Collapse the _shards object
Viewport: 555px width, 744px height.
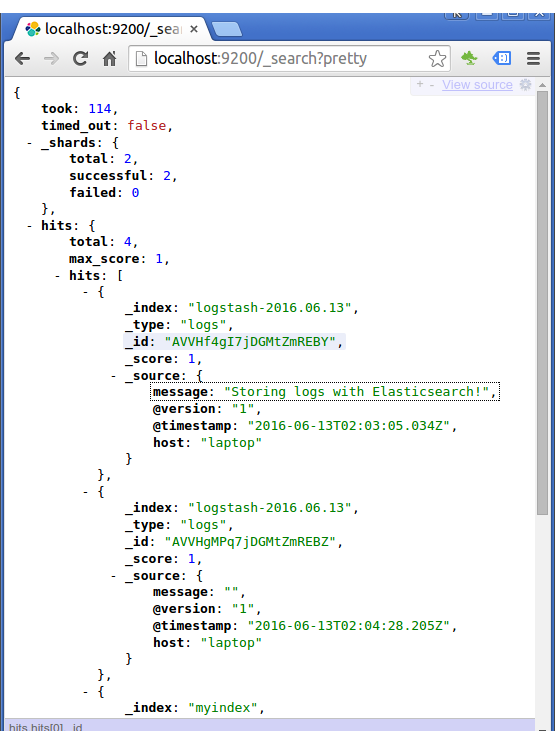tap(29, 142)
